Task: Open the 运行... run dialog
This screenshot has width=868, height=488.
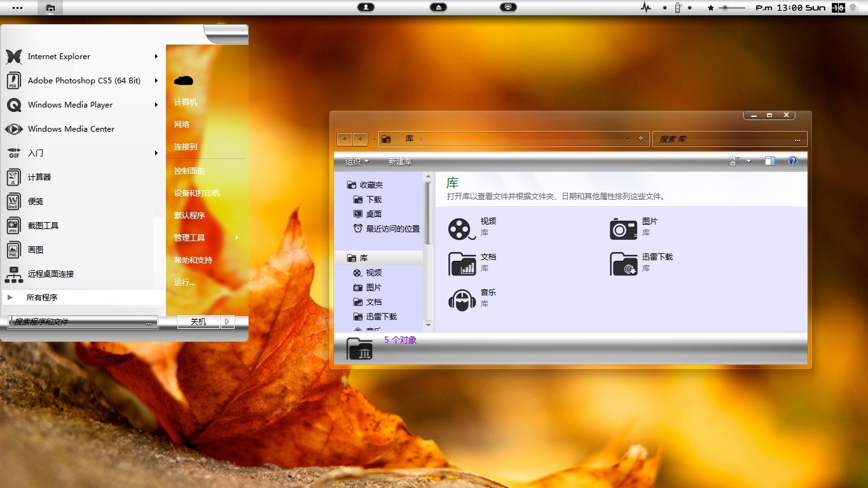Action: [184, 282]
